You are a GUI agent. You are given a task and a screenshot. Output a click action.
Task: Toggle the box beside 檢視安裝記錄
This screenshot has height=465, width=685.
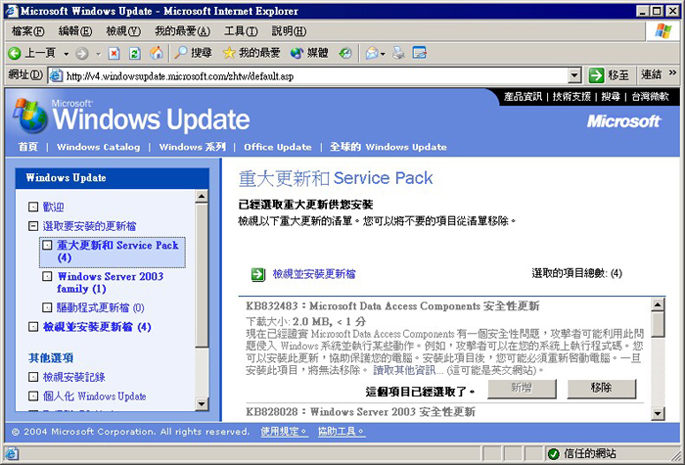[33, 377]
